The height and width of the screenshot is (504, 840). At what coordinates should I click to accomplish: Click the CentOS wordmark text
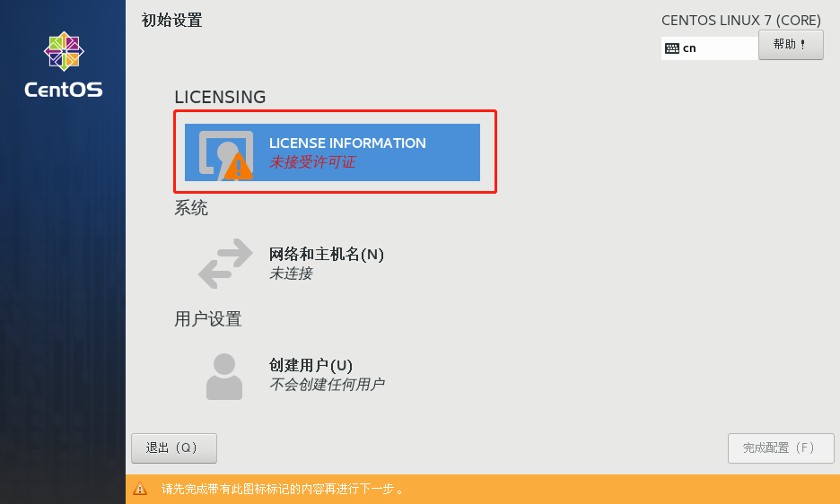coord(63,90)
